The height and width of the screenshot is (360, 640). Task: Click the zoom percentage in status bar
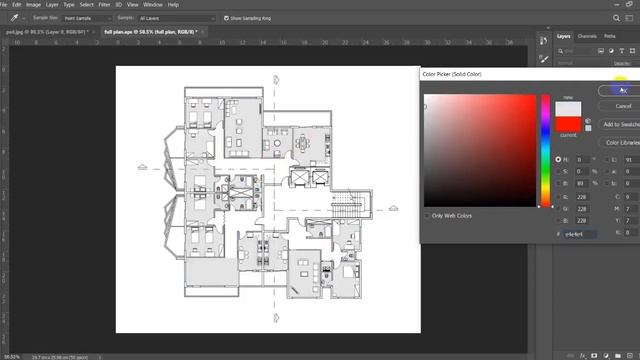pyautogui.click(x=12, y=357)
